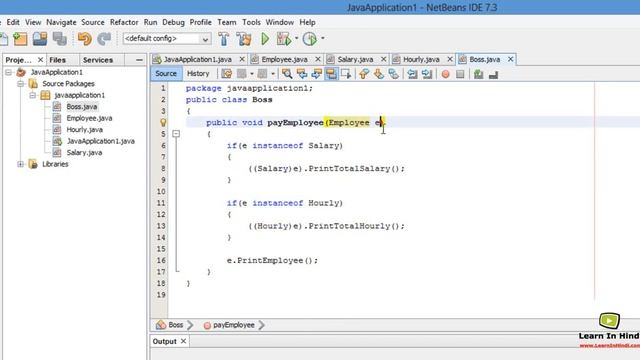This screenshot has width=640, height=360.
Task: Build the project with the hammer icon
Action: click(223, 39)
